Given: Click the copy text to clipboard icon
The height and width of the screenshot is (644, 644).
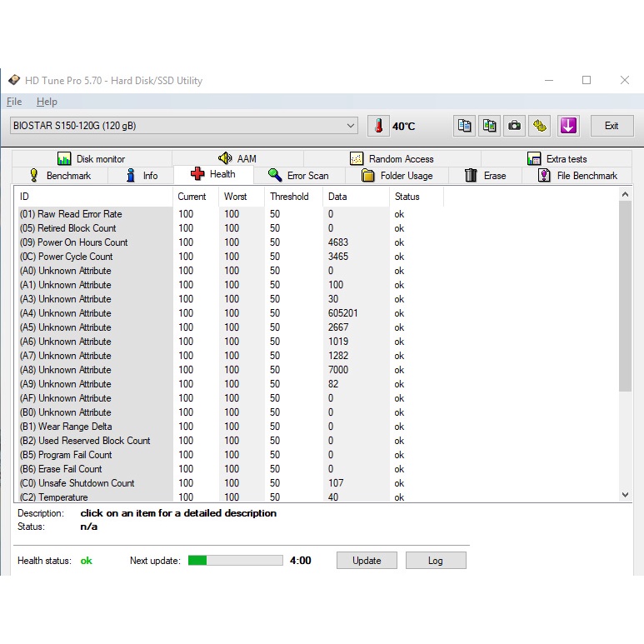Looking at the screenshot, I should pyautogui.click(x=464, y=126).
